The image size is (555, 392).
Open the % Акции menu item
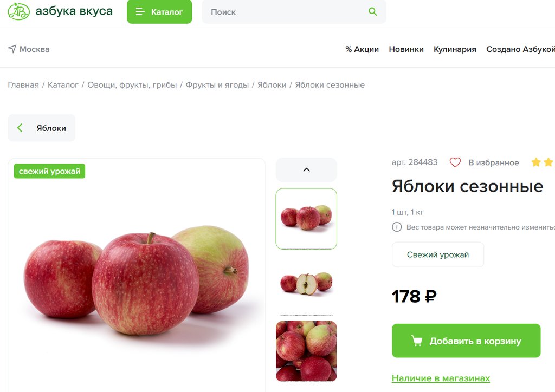(362, 49)
